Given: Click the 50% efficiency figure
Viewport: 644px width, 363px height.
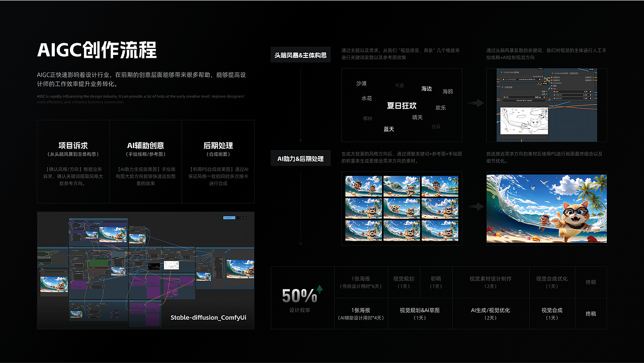Looking at the screenshot, I should 299,296.
